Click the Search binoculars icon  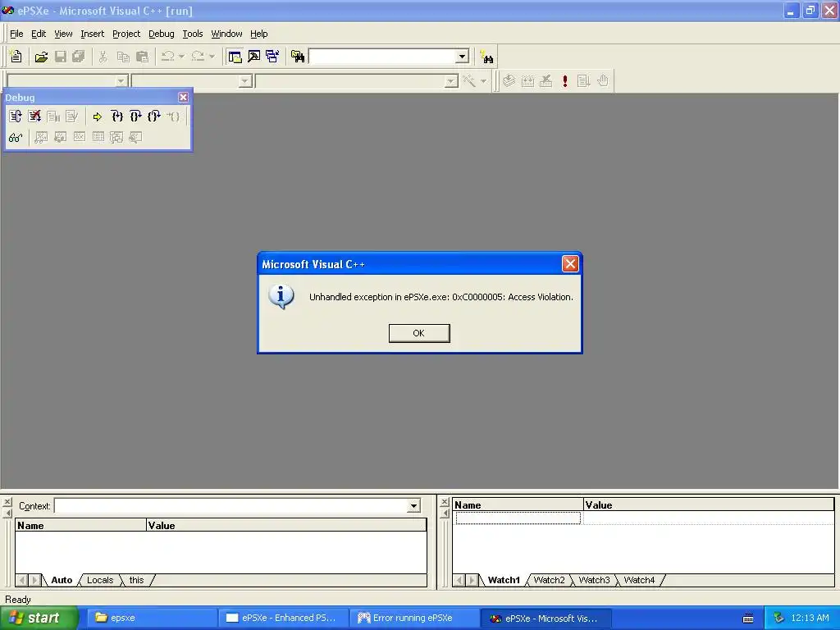click(x=486, y=57)
